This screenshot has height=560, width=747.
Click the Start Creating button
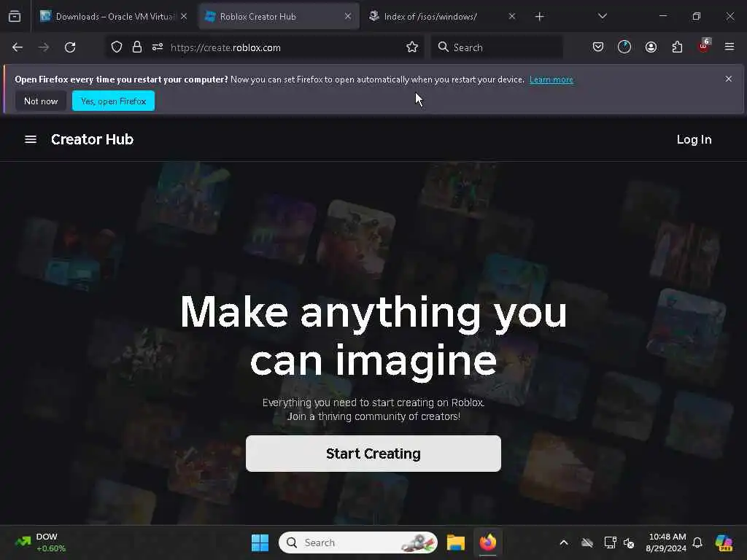[x=373, y=454]
